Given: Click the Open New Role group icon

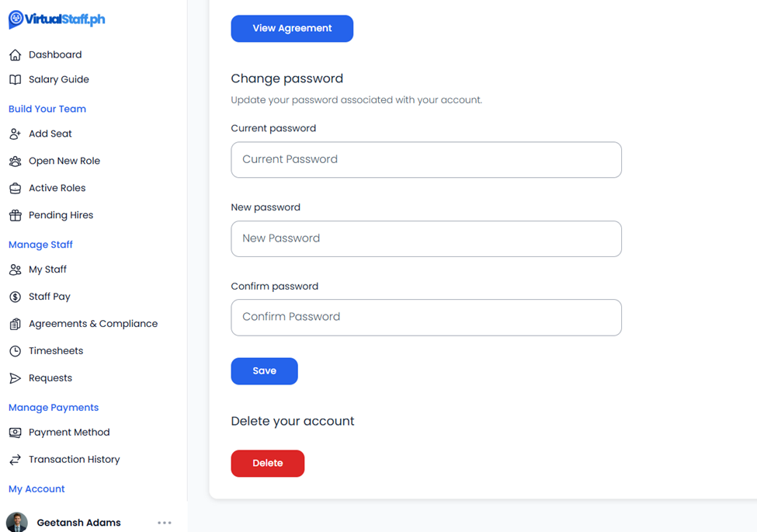Looking at the screenshot, I should coord(16,162).
